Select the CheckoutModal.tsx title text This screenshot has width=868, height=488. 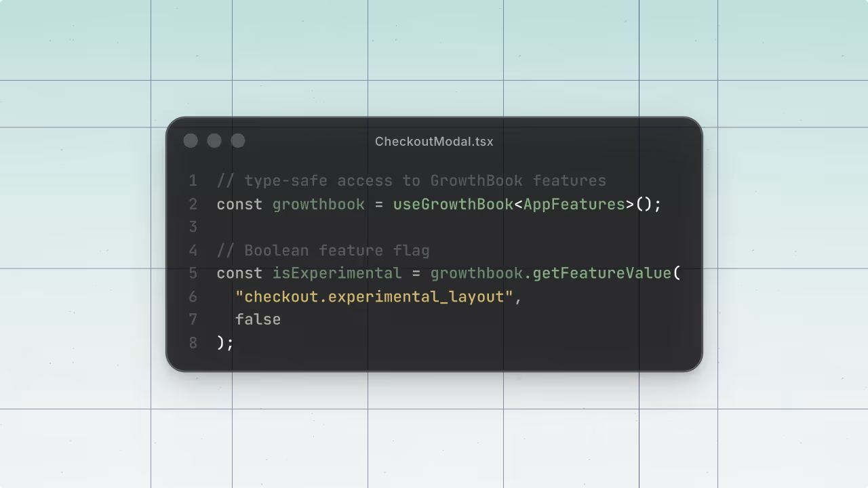pyautogui.click(x=434, y=142)
